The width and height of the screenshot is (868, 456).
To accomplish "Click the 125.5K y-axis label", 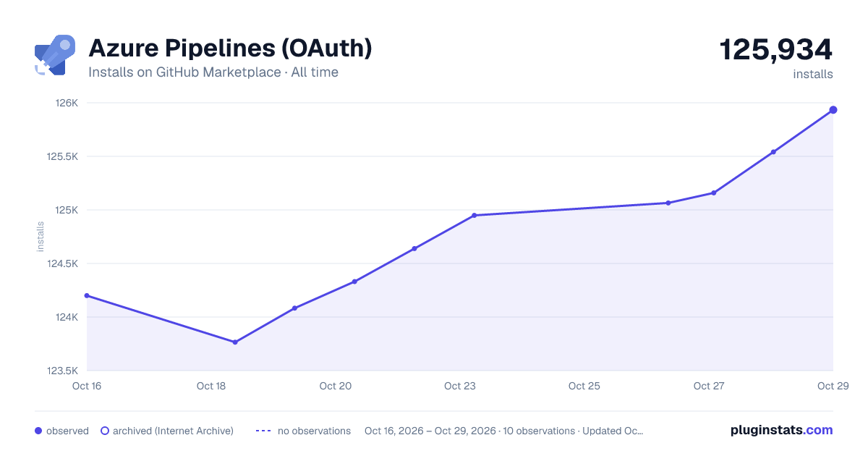I will click(63, 156).
